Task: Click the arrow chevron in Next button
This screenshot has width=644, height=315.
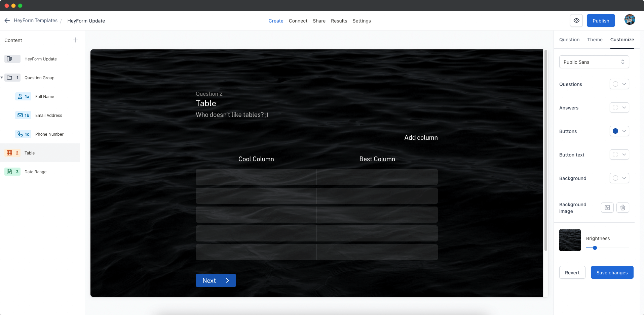Action: pos(227,280)
